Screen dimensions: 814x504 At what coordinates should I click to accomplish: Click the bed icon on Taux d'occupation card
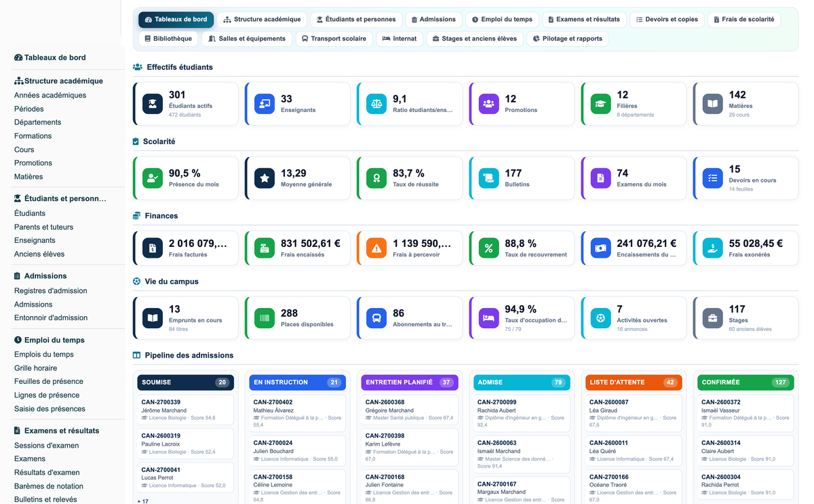[488, 318]
